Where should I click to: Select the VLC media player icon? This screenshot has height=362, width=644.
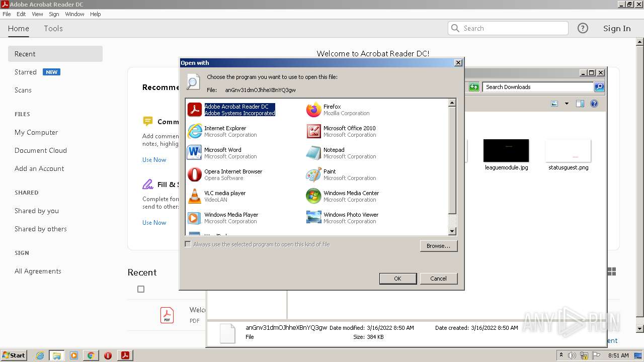(195, 196)
